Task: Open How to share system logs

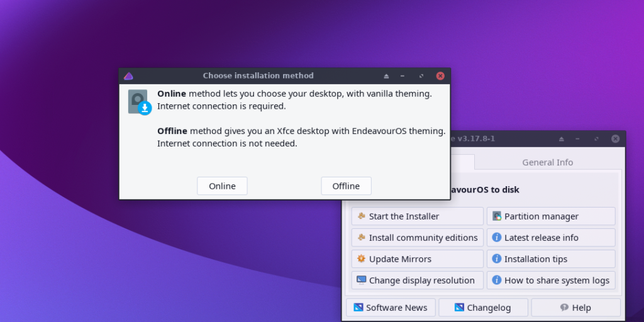Action: (551, 280)
